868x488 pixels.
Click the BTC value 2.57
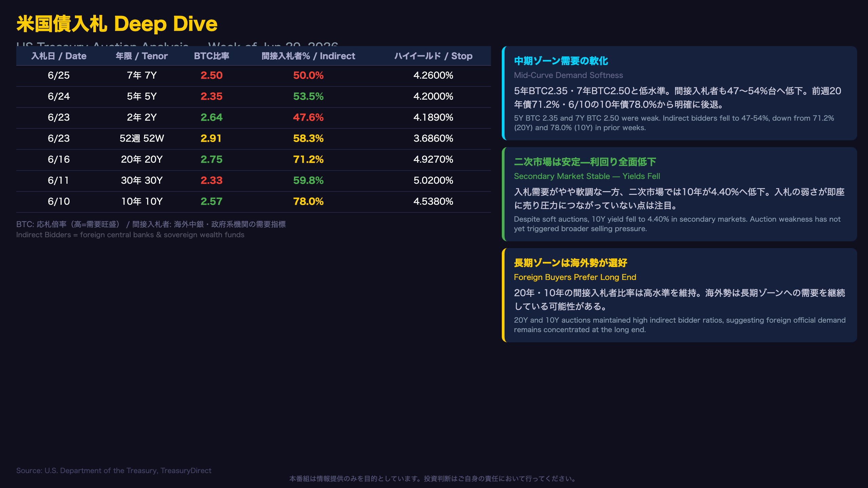pyautogui.click(x=212, y=201)
